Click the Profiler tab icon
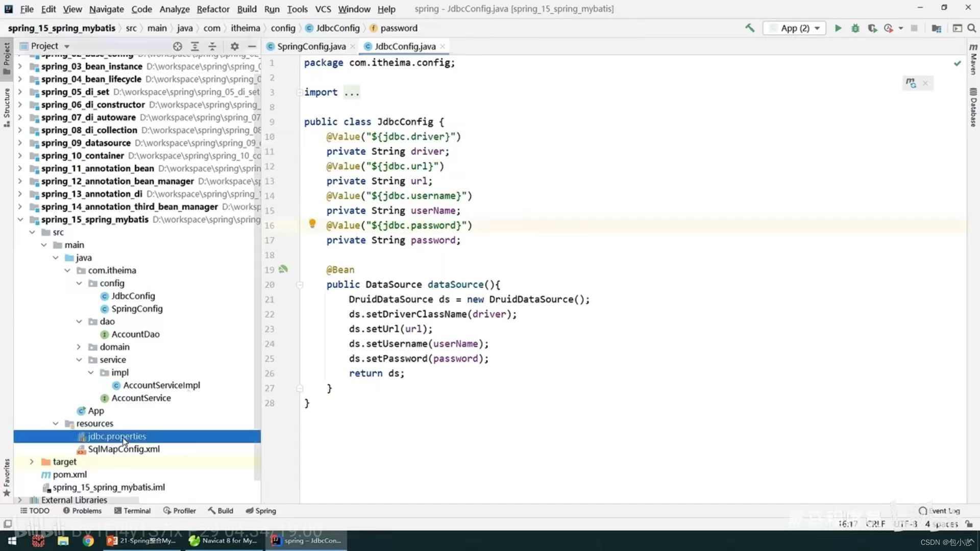The image size is (980, 551). point(166,511)
